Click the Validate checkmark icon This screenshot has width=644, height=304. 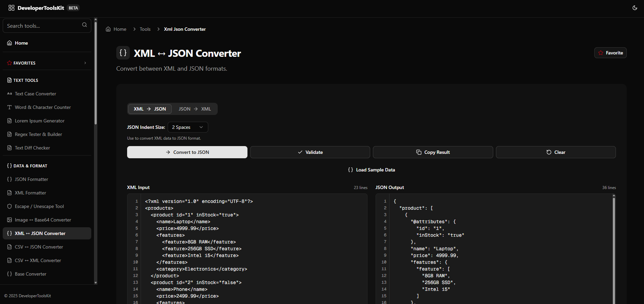(x=300, y=152)
